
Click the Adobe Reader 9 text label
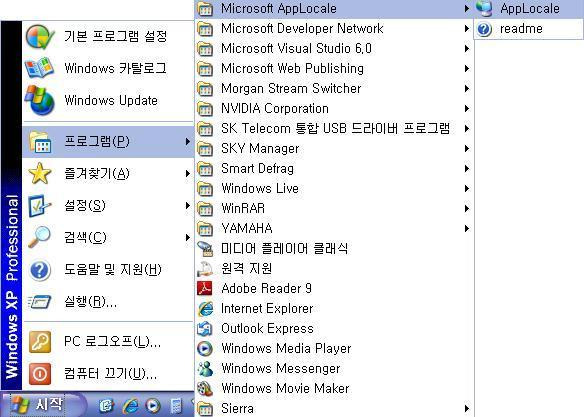coord(266,289)
